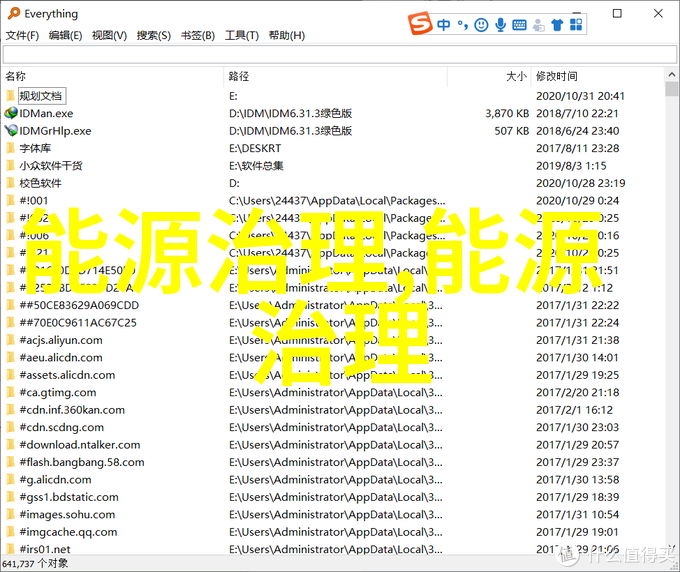Select the IDMGrHlp.exe file name
Image resolution: width=680 pixels, height=572 pixels.
point(55,131)
